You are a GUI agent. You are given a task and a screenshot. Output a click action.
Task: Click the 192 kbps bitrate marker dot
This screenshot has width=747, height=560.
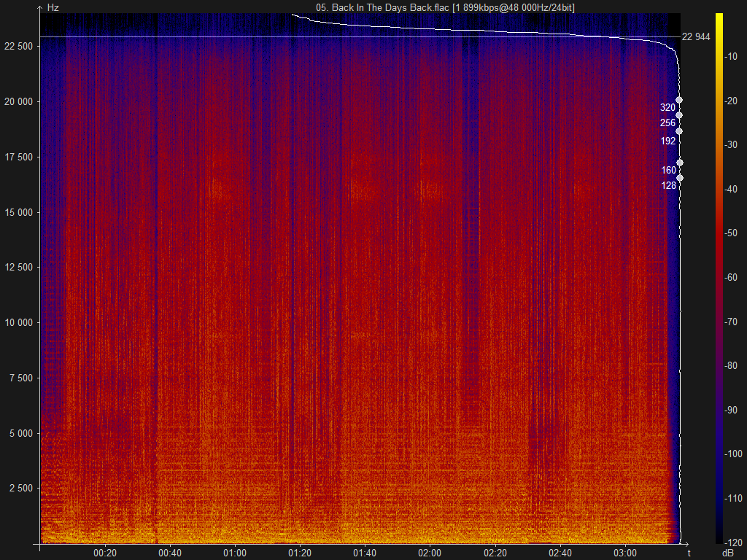[679, 131]
